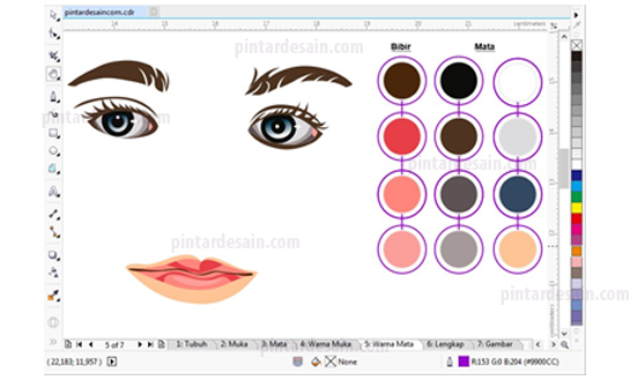Select the 'Bibir' heading text

(401, 47)
